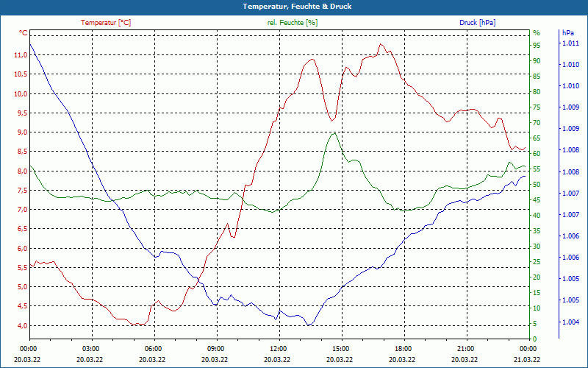The height and width of the screenshot is (368, 588).
Task: Pick the 15:00 time axis label
Action: [x=340, y=348]
